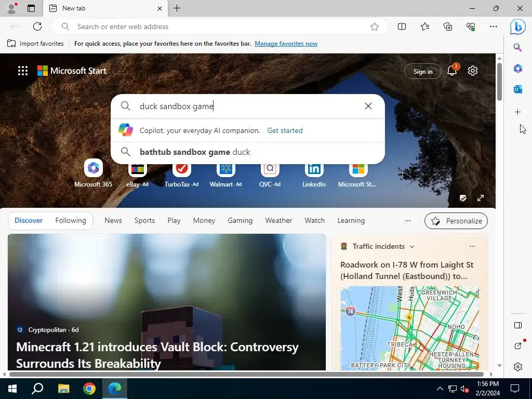Expand Traffic incidents dropdown
The height and width of the screenshot is (399, 532).
point(412,247)
